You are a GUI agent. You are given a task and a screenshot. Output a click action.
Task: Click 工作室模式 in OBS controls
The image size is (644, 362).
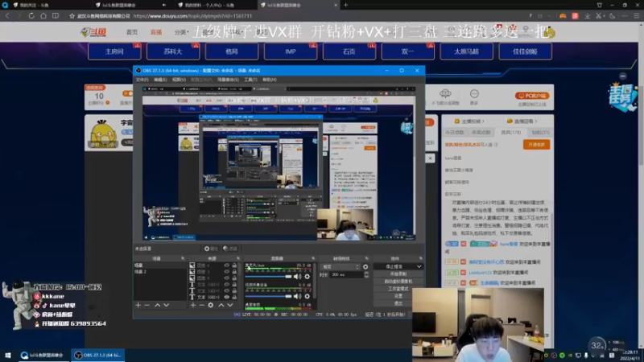[398, 289]
